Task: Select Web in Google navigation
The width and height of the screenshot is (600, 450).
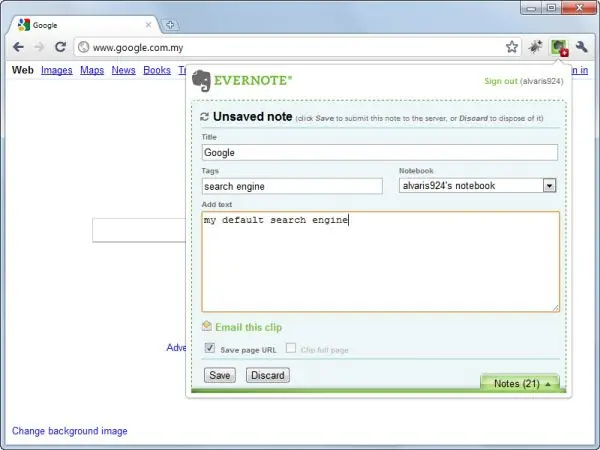Action: [23, 70]
